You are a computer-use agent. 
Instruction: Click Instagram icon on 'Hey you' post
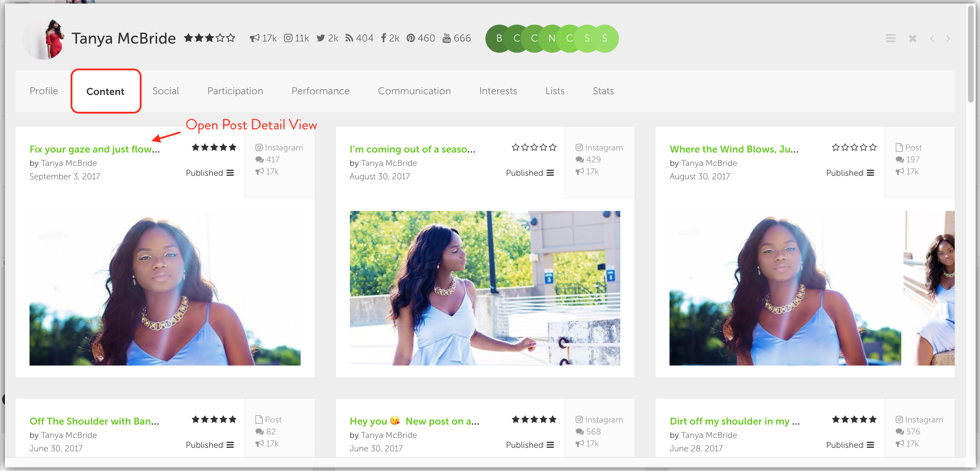(579, 419)
